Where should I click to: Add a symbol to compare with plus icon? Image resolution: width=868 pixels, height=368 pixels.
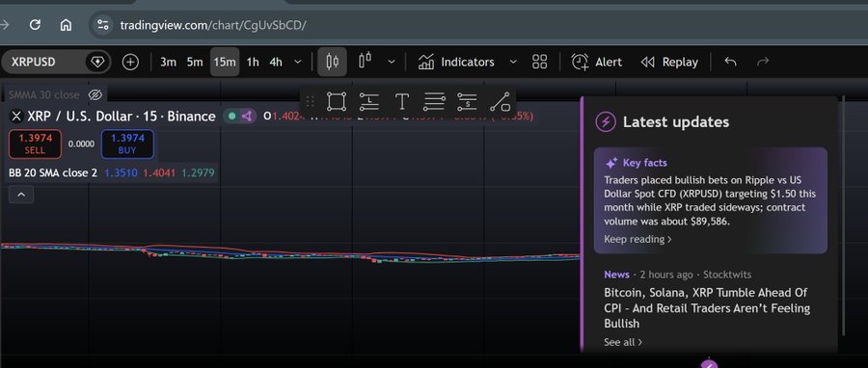coord(130,62)
